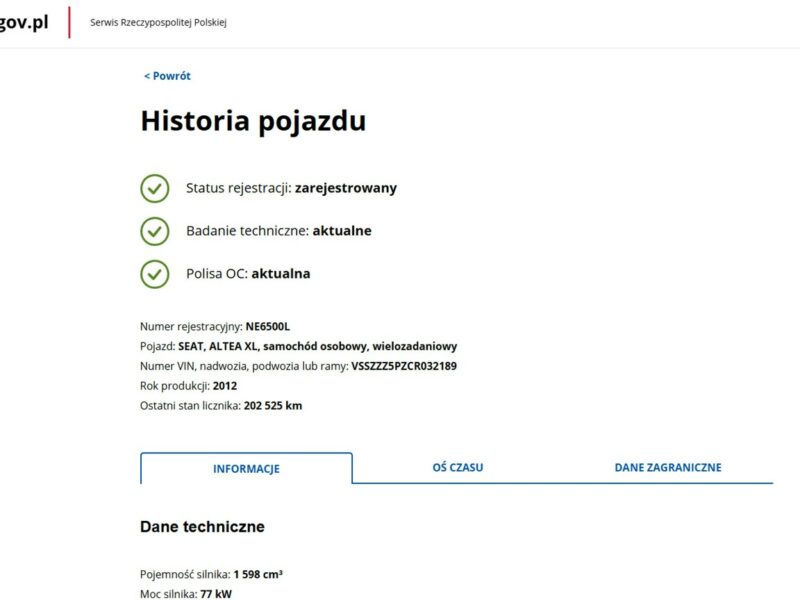Click the Historia pojazdu heading

[253, 121]
